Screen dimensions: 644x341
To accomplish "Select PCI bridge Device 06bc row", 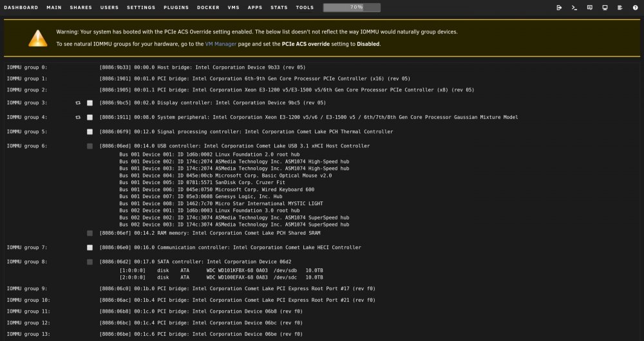I will (x=201, y=323).
